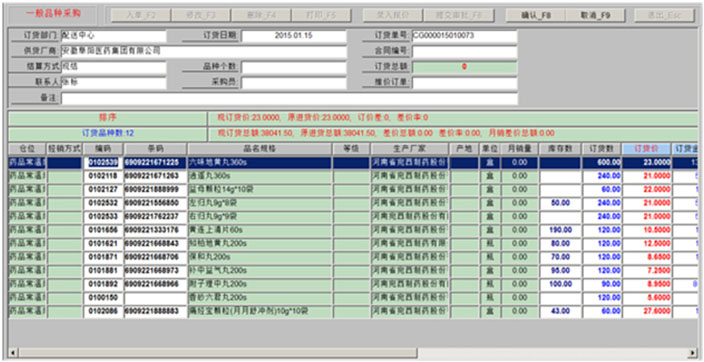The width and height of the screenshot is (704, 362).
Task: Click the 订货部门 label button
Action: [x=35, y=35]
